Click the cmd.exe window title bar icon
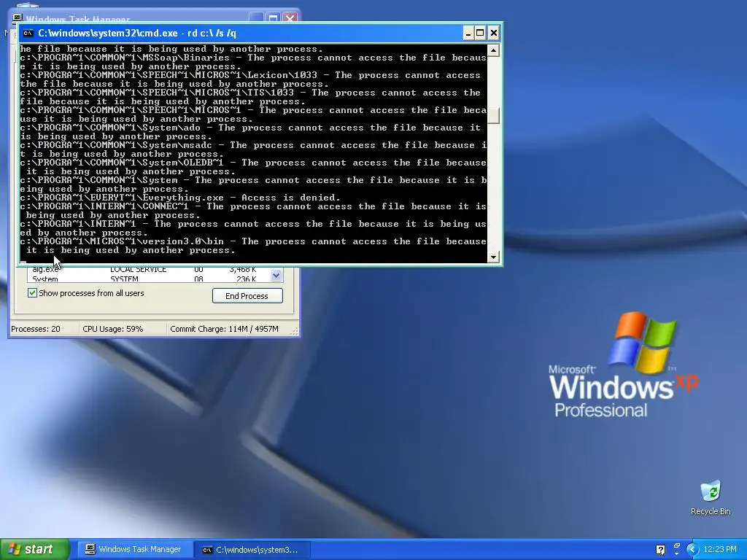 (28, 34)
